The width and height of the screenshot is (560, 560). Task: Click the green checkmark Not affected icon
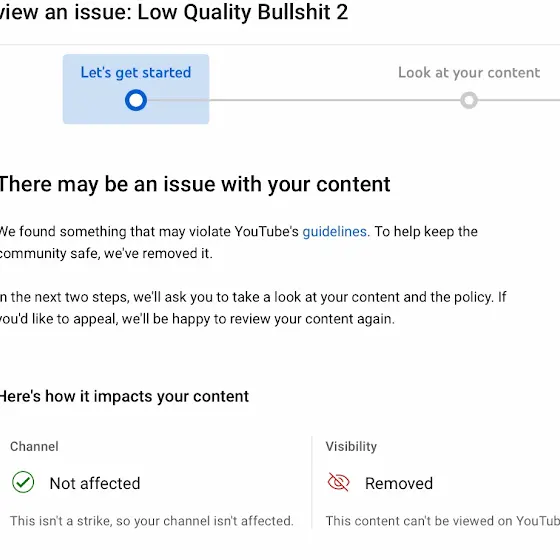(x=23, y=482)
